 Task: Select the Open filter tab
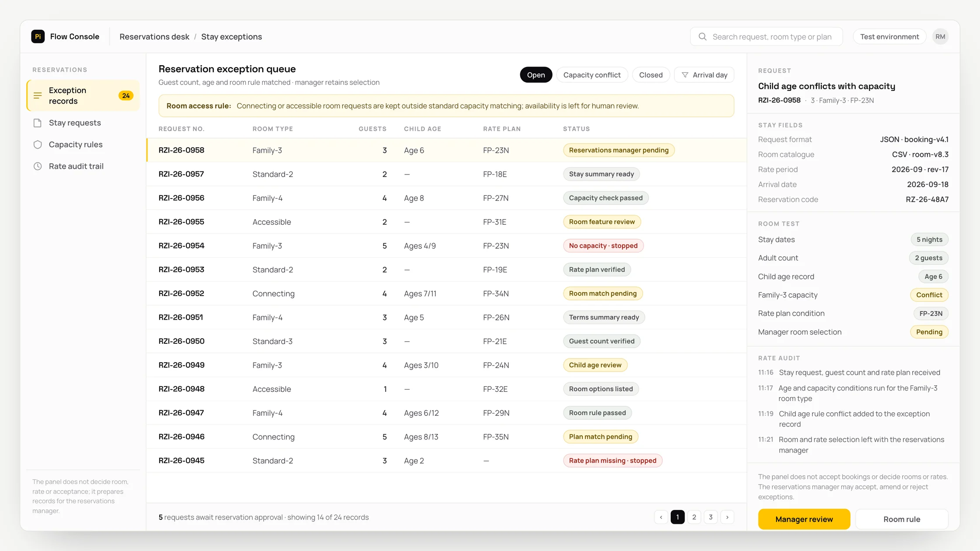coord(536,75)
